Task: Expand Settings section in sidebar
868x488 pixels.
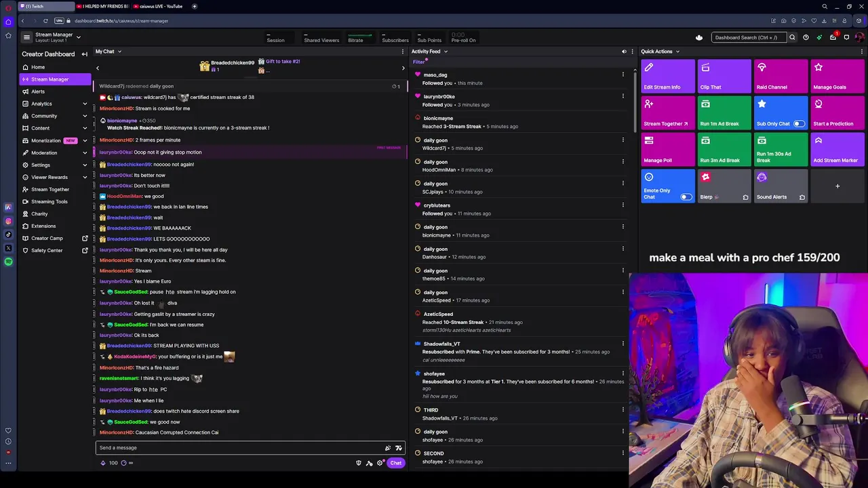Action: 85,165
